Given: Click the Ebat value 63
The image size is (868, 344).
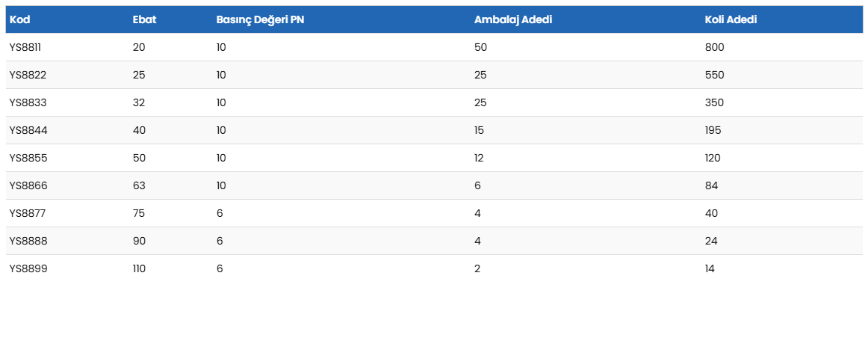Looking at the screenshot, I should pos(139,185).
